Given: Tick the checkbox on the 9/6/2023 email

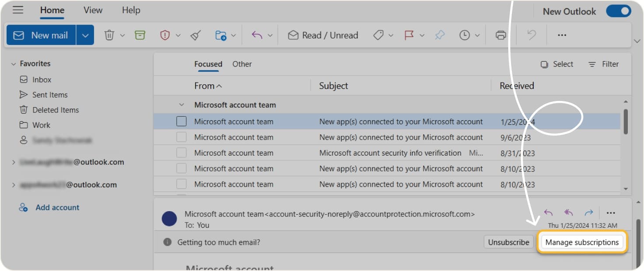Looking at the screenshot, I should pyautogui.click(x=181, y=137).
